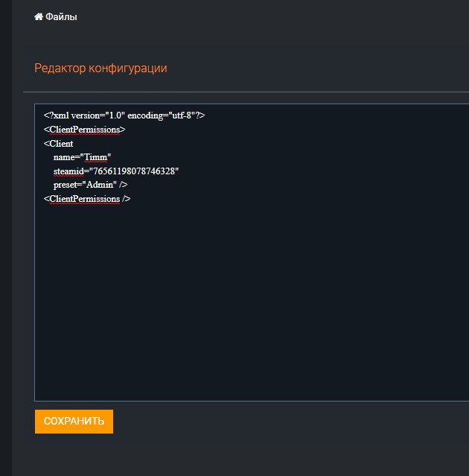This screenshot has height=476, width=469.
Task: Place cursor after the /> following Admin
Action: tap(129, 185)
